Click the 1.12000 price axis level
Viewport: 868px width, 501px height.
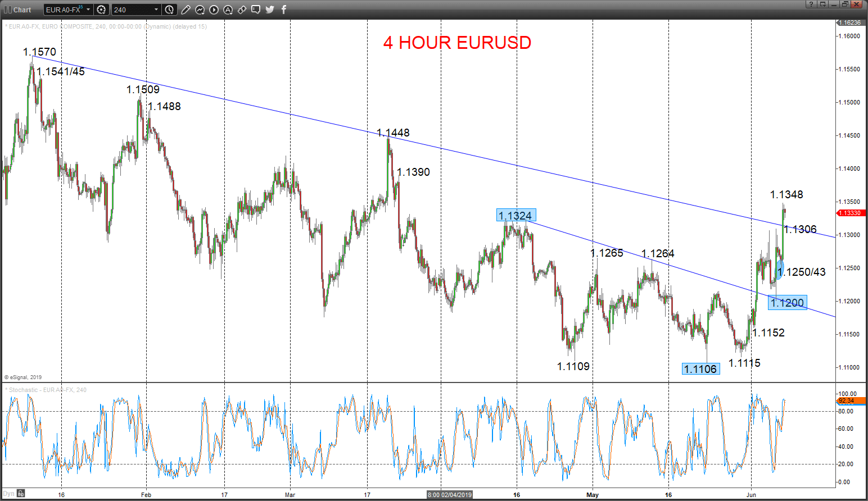(x=849, y=301)
